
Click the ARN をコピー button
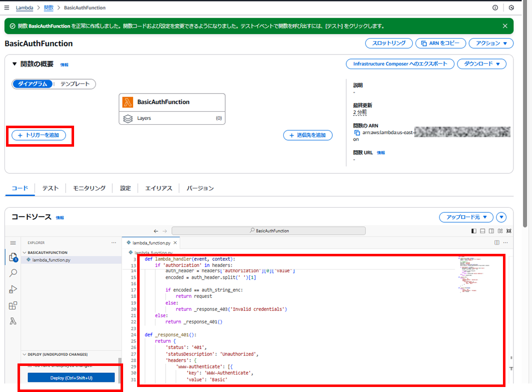pos(440,43)
